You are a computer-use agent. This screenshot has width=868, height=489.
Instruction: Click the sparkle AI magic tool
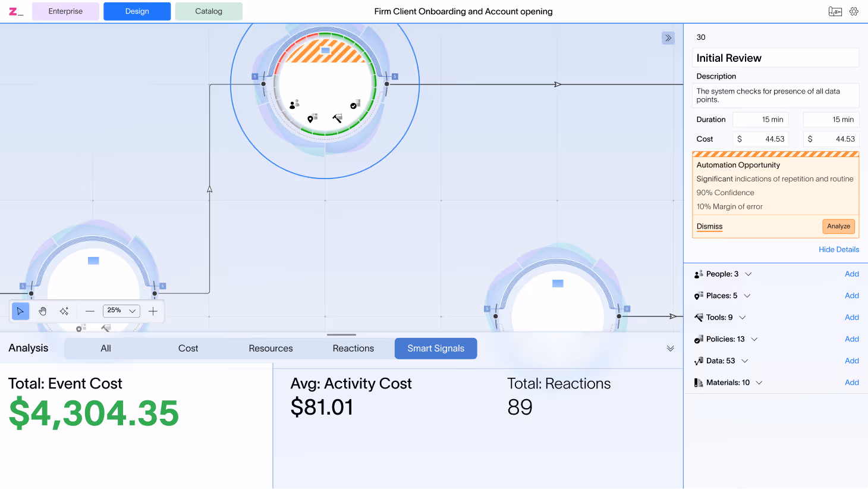tap(64, 311)
